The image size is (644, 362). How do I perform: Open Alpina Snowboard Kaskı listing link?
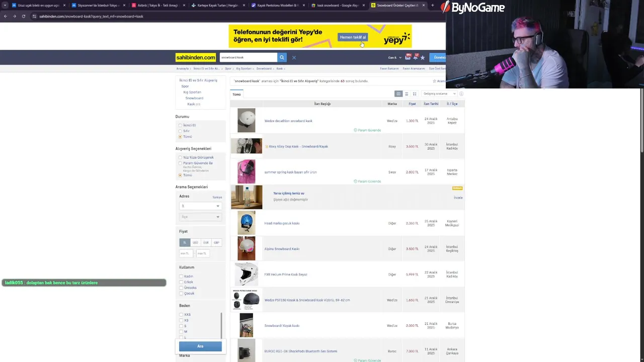point(282,249)
